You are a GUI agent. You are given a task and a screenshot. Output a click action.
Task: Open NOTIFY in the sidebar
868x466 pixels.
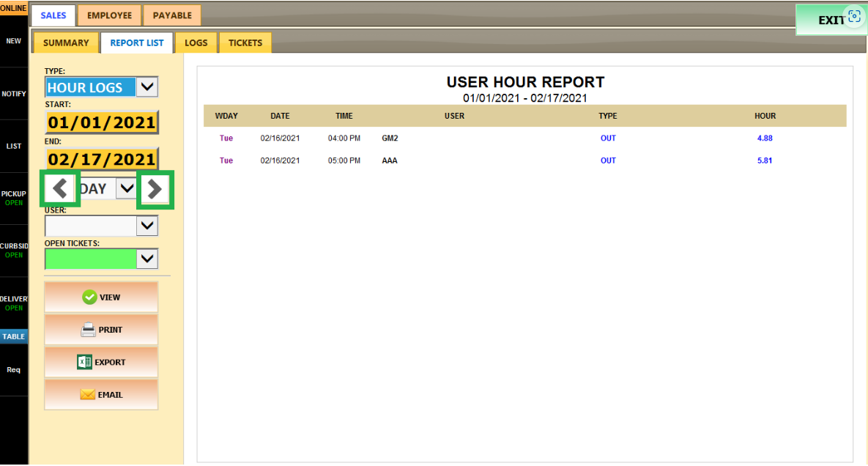pyautogui.click(x=14, y=94)
